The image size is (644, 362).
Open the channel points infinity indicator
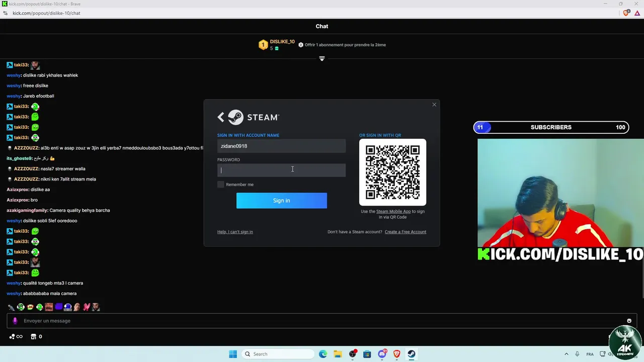coord(16,336)
